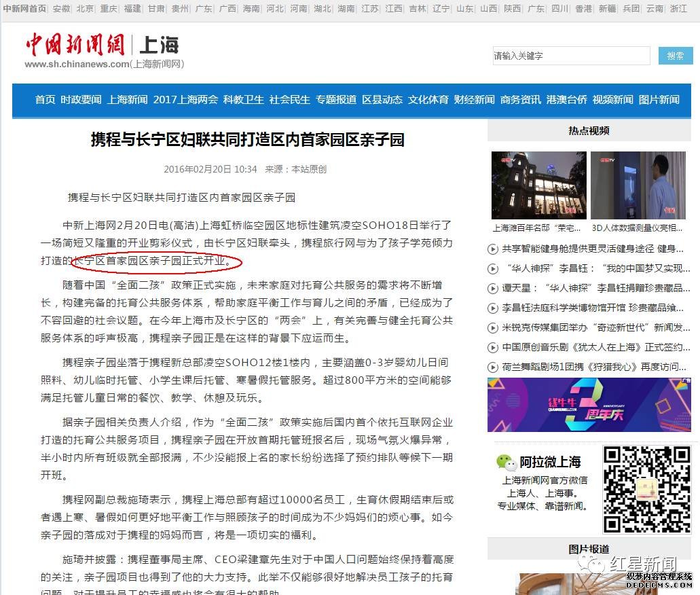The image size is (700, 595).
Task: Open 共享智能健身舱 video title link
Action: pyautogui.click(x=593, y=249)
